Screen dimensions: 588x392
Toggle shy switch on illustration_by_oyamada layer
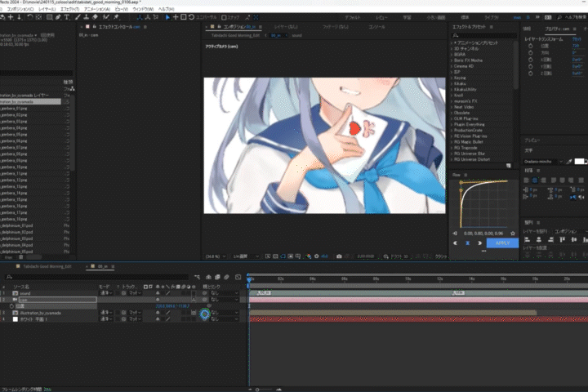click(158, 313)
